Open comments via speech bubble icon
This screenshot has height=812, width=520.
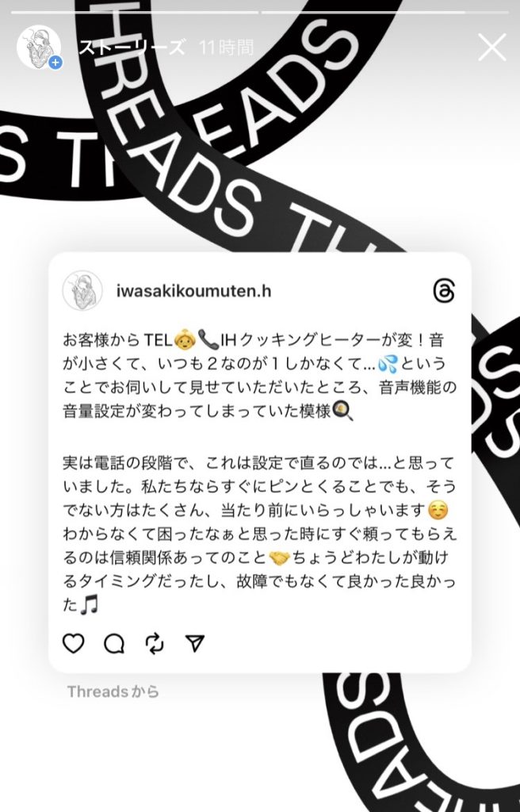tap(114, 644)
